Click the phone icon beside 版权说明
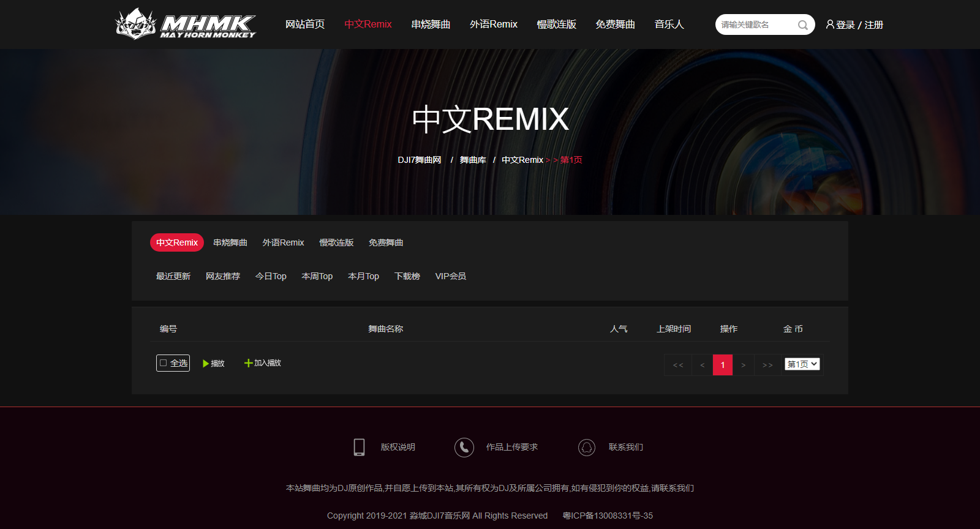The height and width of the screenshot is (529, 980). 360,447
